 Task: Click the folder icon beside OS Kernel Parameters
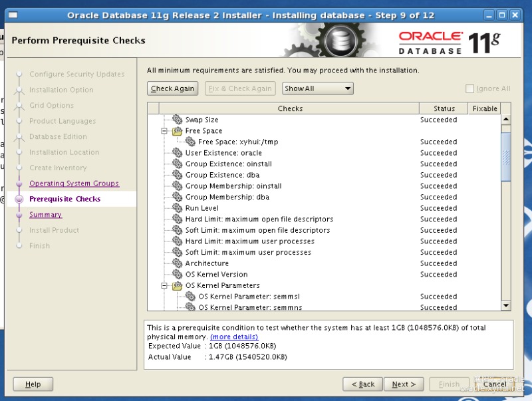coord(177,285)
